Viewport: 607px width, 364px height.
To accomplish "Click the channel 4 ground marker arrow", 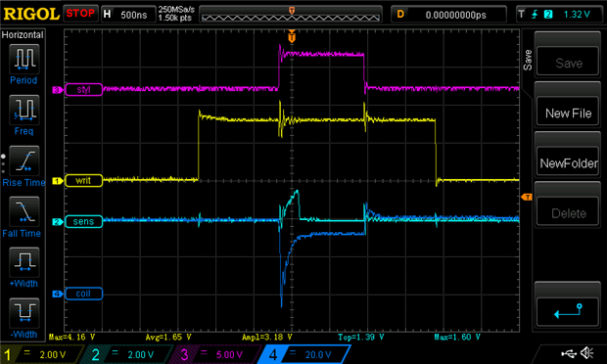I will (58, 294).
